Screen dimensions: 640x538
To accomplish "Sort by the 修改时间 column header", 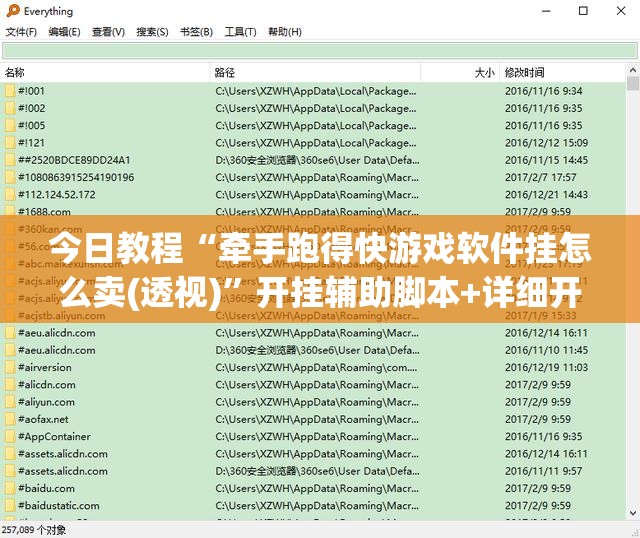I will [x=562, y=73].
